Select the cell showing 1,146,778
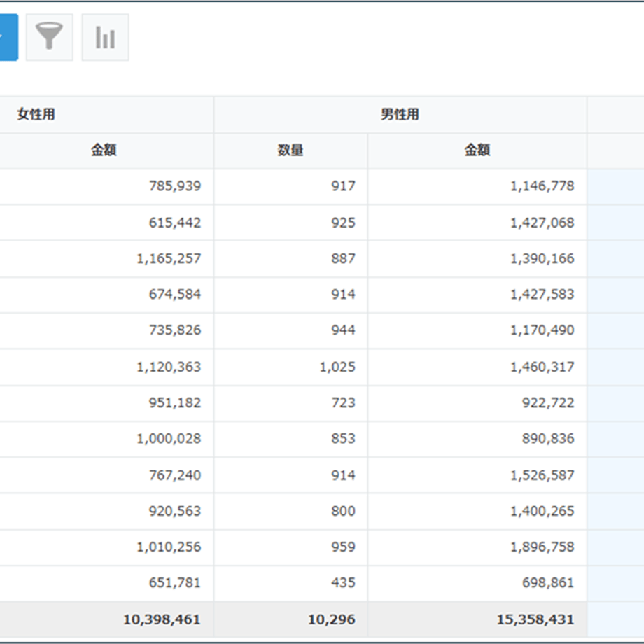Image resolution: width=644 pixels, height=644 pixels. 477,186
